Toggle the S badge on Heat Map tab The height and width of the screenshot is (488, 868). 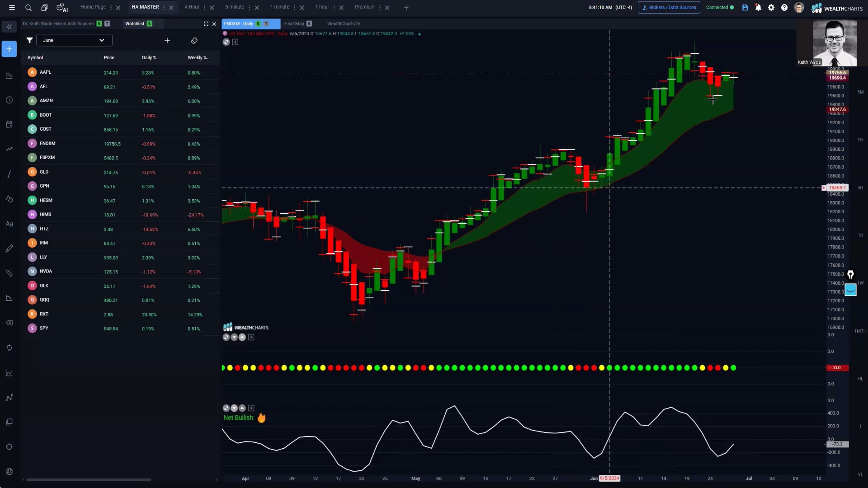[309, 24]
